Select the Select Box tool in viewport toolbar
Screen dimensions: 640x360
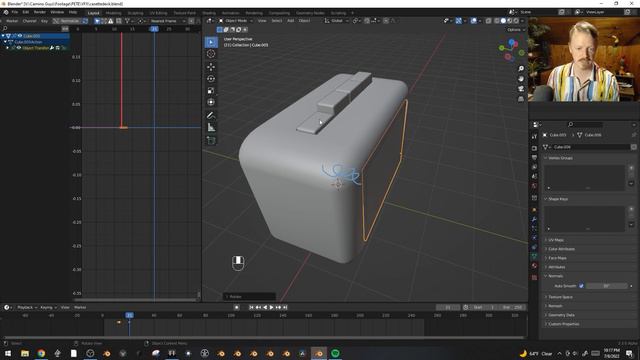(211, 42)
